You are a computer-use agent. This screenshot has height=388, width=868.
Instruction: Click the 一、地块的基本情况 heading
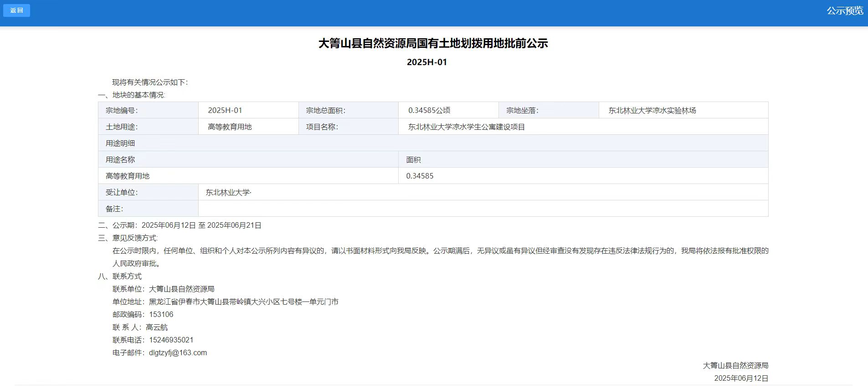pos(131,95)
